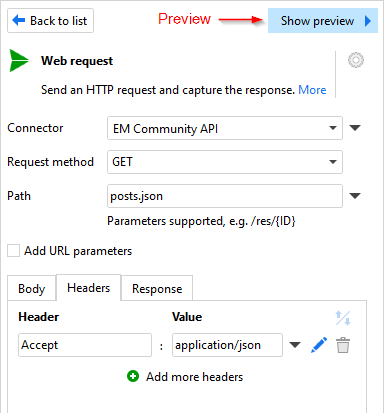Focus the Accept header name field
This screenshot has height=413, width=384.
point(85,345)
